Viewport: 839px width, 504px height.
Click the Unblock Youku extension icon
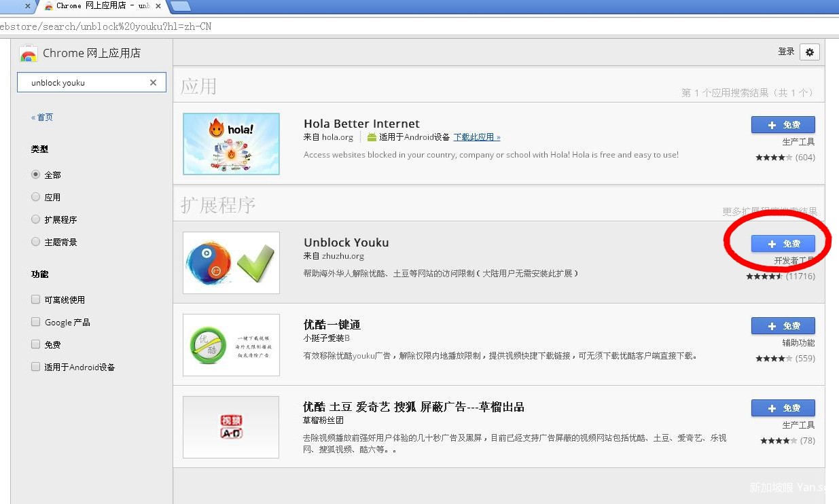click(x=231, y=263)
